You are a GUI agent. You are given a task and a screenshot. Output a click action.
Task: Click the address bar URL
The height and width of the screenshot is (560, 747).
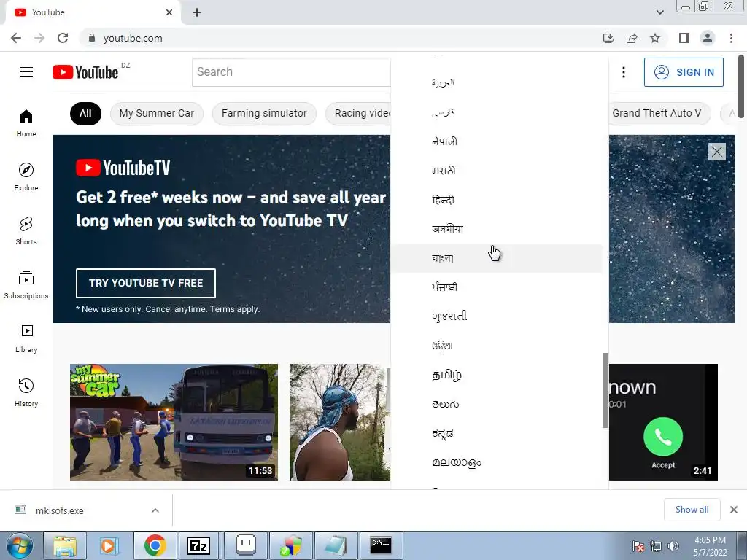click(133, 38)
